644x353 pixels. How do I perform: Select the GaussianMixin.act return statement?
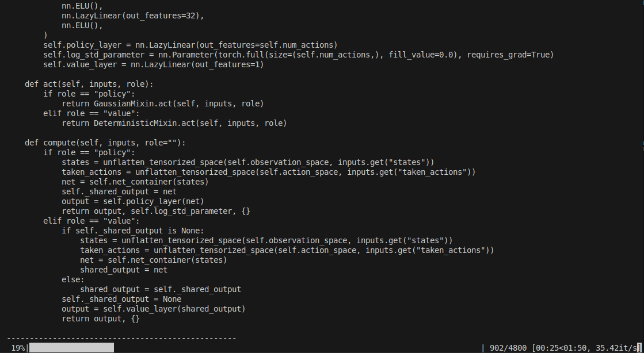click(163, 103)
